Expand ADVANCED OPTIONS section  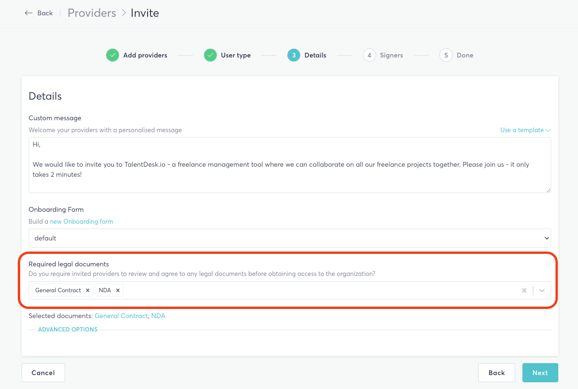click(x=68, y=329)
